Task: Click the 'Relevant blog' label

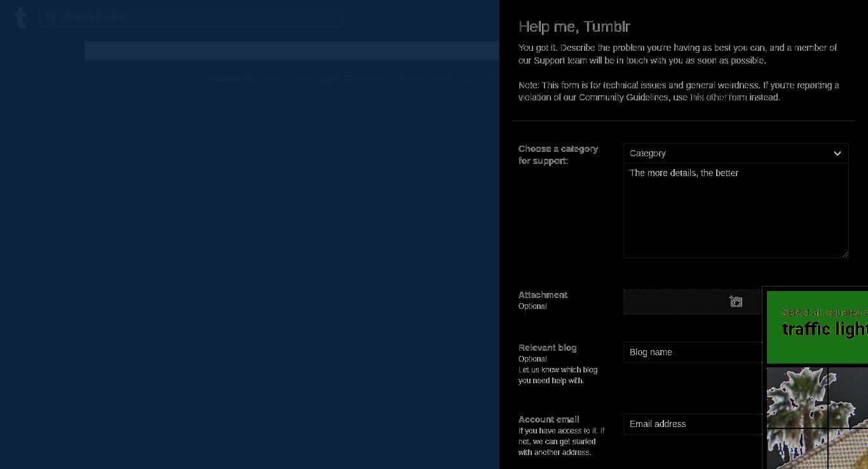Action: [x=547, y=348]
